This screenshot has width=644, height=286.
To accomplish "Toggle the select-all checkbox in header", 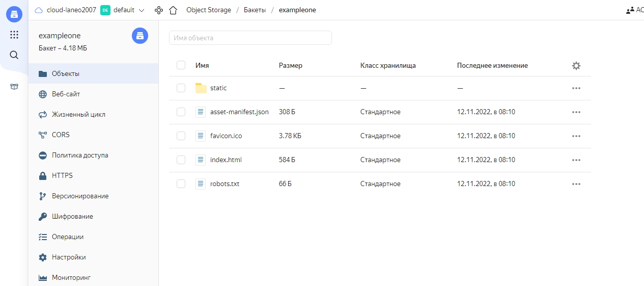I will click(181, 65).
